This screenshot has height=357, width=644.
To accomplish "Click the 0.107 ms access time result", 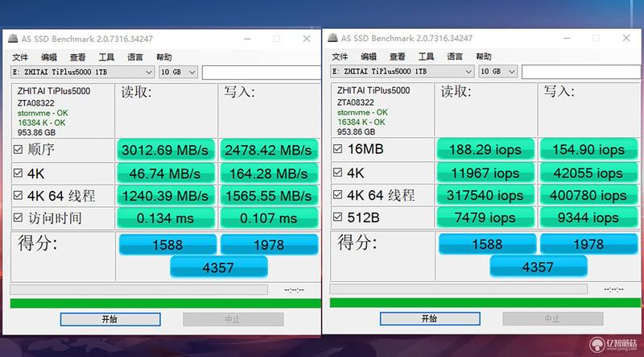I will click(269, 218).
